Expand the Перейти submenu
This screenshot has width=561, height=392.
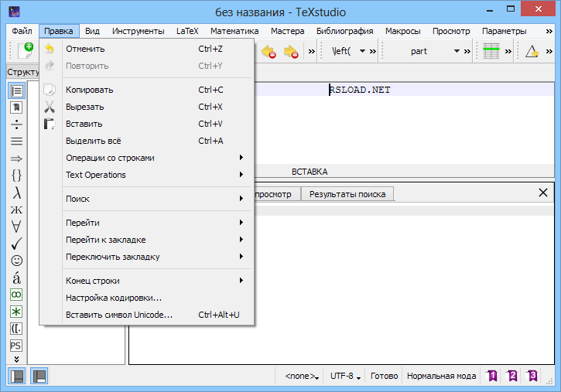tap(154, 223)
